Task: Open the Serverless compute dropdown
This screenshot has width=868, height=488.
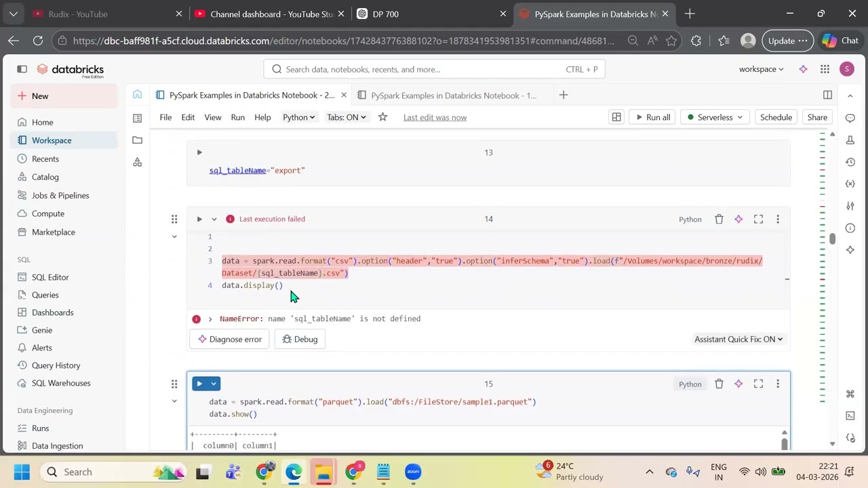Action: point(715,117)
